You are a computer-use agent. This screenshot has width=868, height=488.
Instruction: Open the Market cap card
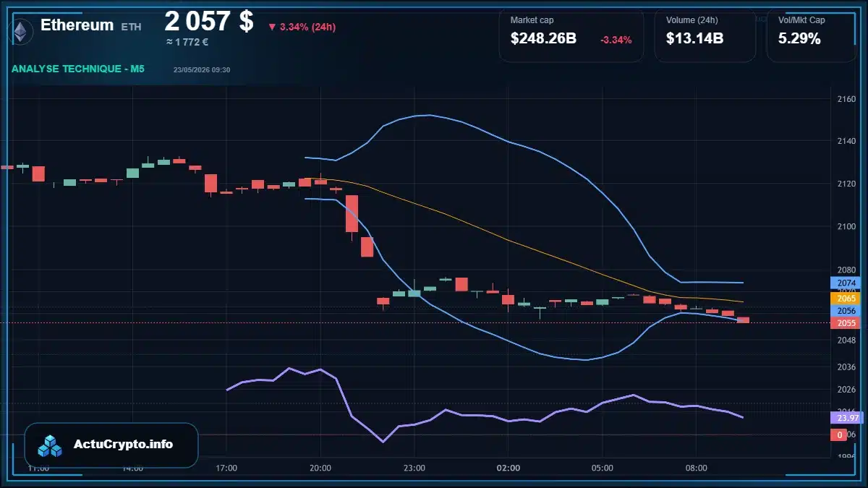pyautogui.click(x=571, y=35)
